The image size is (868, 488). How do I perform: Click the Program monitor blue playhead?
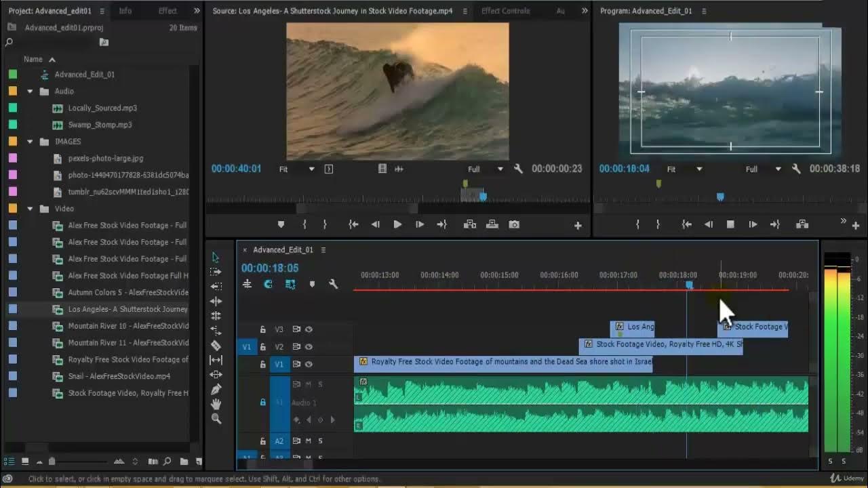point(720,197)
